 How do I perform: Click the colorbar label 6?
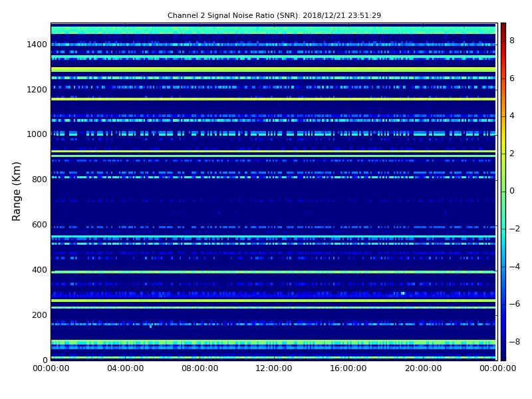512,78
